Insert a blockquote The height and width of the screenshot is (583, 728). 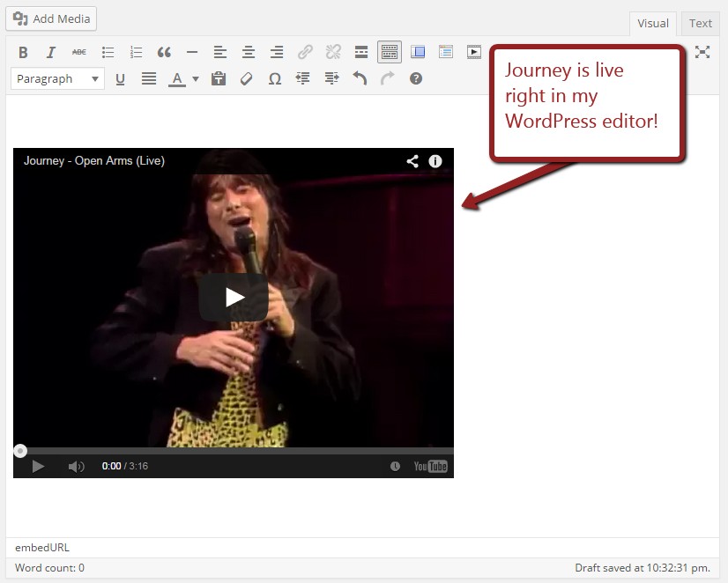point(164,53)
